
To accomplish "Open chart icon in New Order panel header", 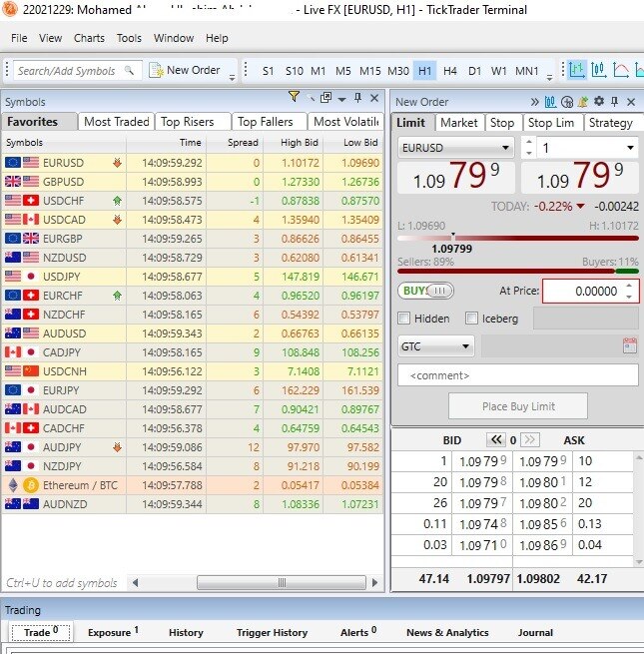I will click(550, 102).
